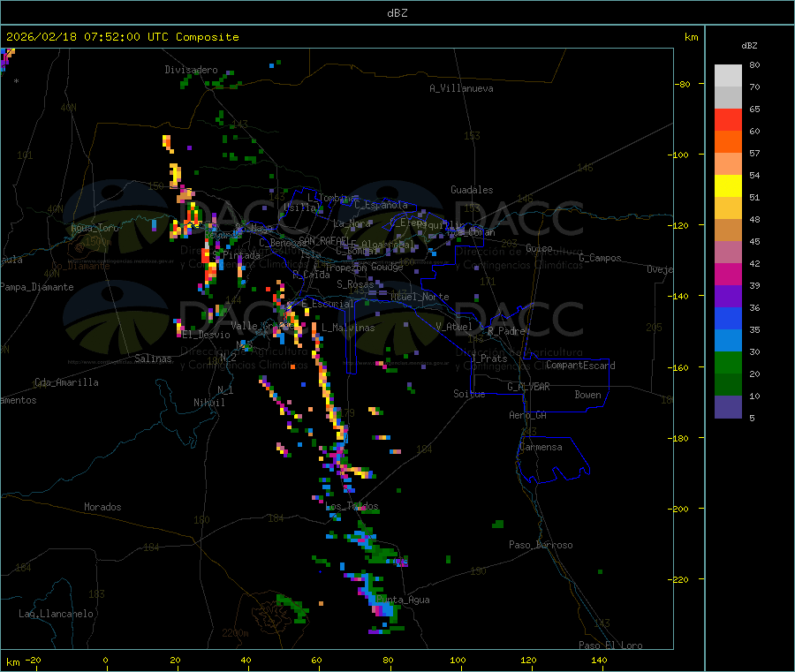The height and width of the screenshot is (672, 795).
Task: Click the slate 10 dBZ legend swatch
Action: pos(728,407)
